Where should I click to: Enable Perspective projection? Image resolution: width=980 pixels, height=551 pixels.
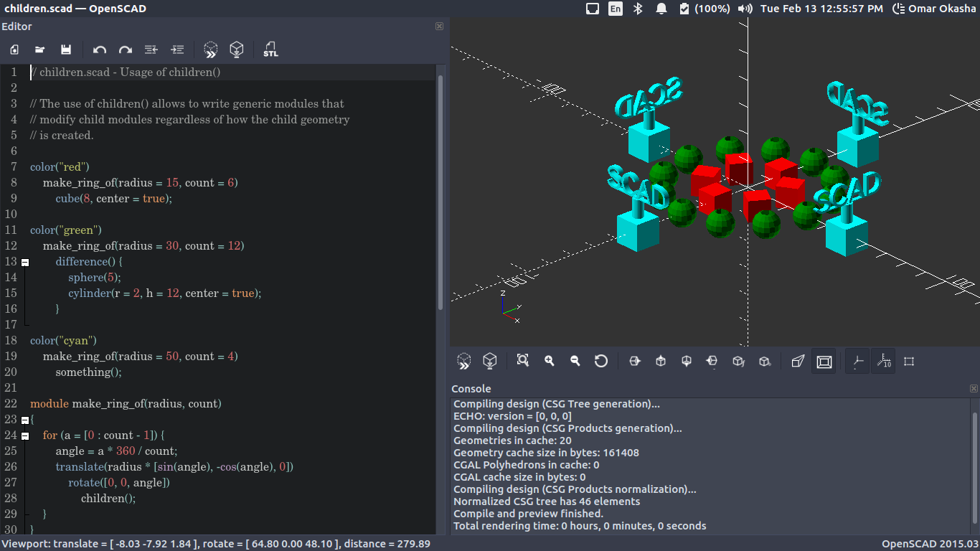tap(798, 361)
